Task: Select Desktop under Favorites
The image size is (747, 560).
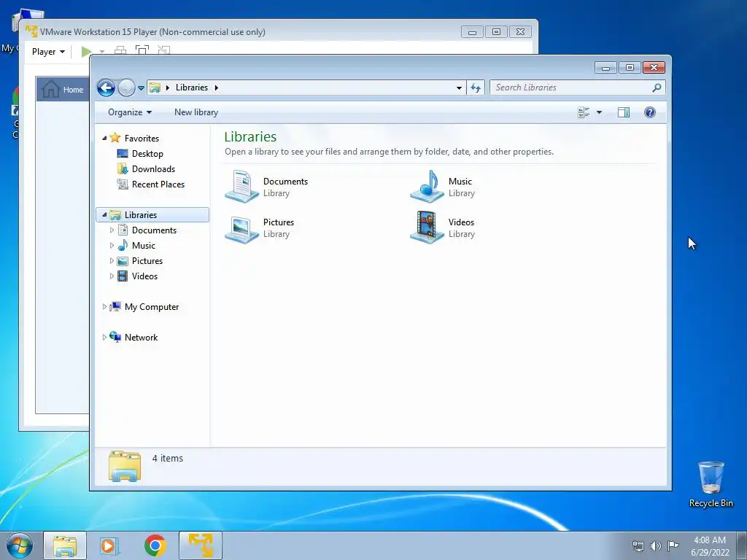Action: pos(147,154)
